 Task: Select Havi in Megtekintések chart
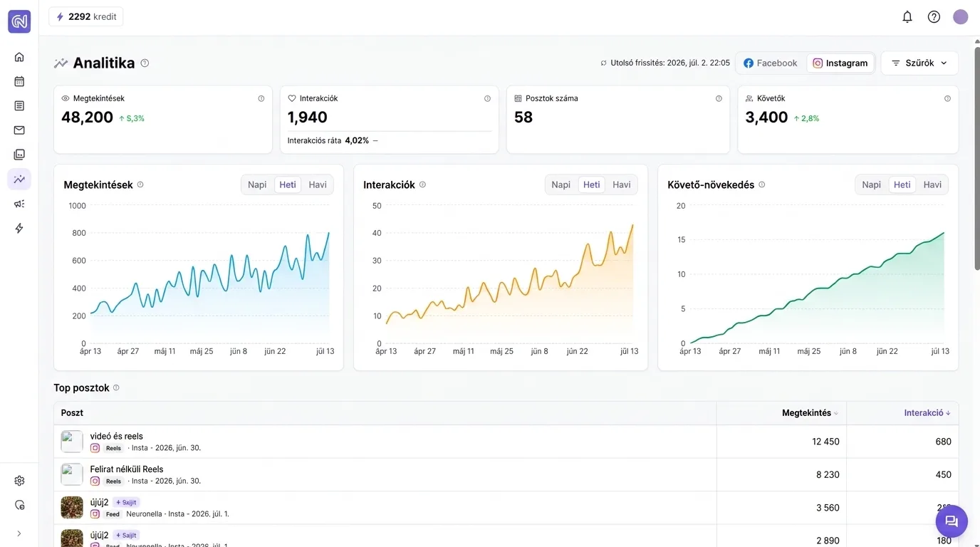click(318, 184)
